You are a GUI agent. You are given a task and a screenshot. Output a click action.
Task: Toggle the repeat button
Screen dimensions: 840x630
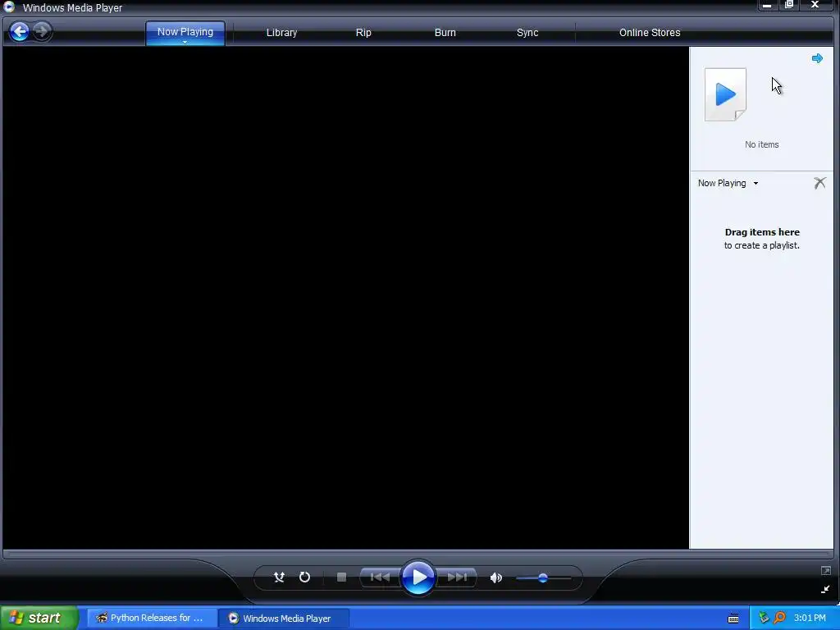coord(304,577)
